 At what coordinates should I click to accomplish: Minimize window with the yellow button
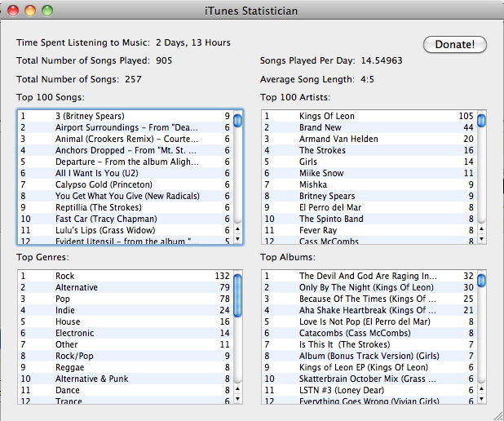(x=30, y=11)
